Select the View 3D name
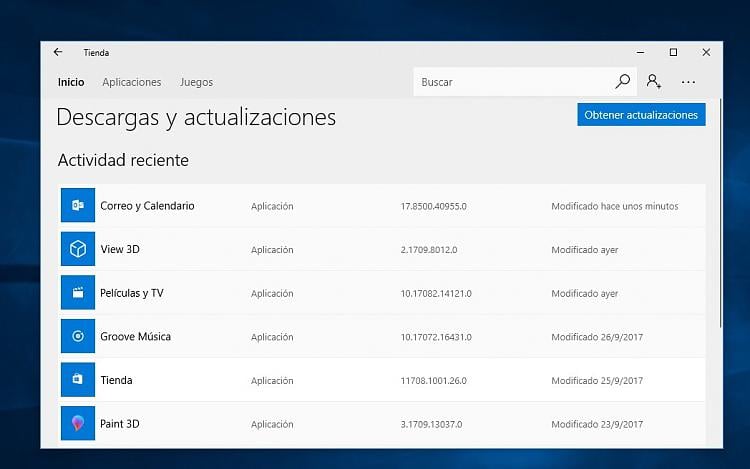This screenshot has width=750, height=469. click(x=120, y=249)
